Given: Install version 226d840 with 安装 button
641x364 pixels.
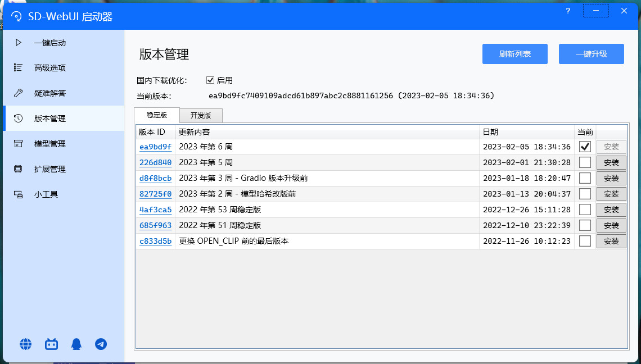Looking at the screenshot, I should (x=611, y=162).
